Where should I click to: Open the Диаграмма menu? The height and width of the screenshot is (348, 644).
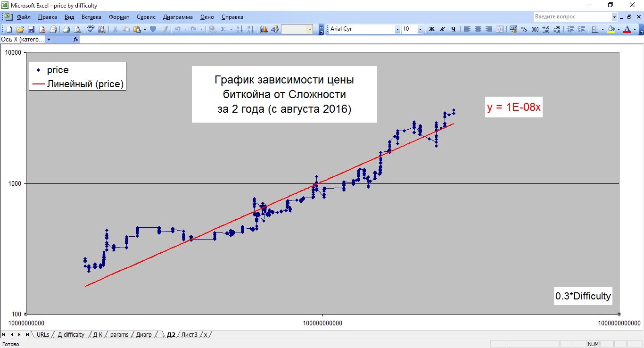pyautogui.click(x=178, y=17)
